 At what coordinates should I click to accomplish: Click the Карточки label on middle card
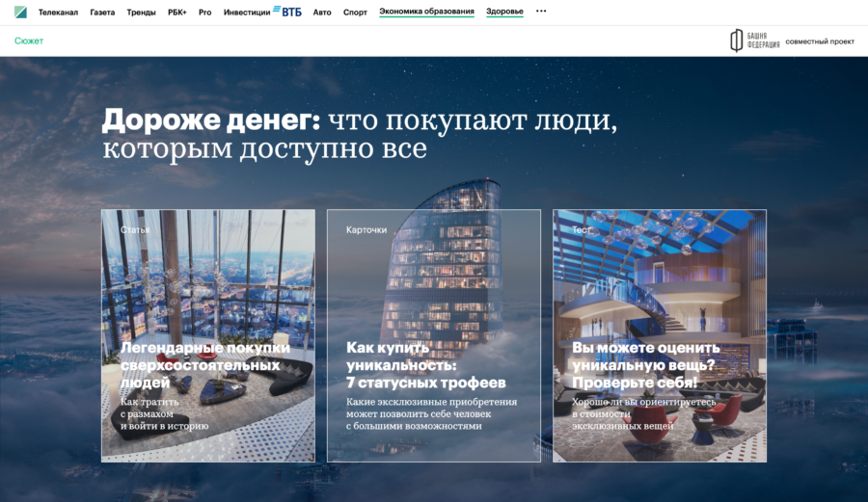(x=366, y=230)
